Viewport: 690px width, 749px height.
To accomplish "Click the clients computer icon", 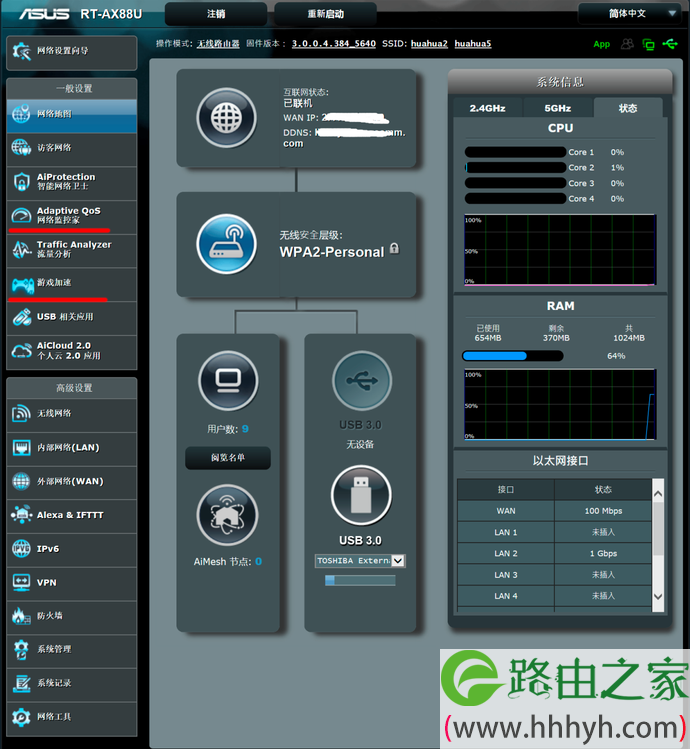I will pyautogui.click(x=228, y=381).
